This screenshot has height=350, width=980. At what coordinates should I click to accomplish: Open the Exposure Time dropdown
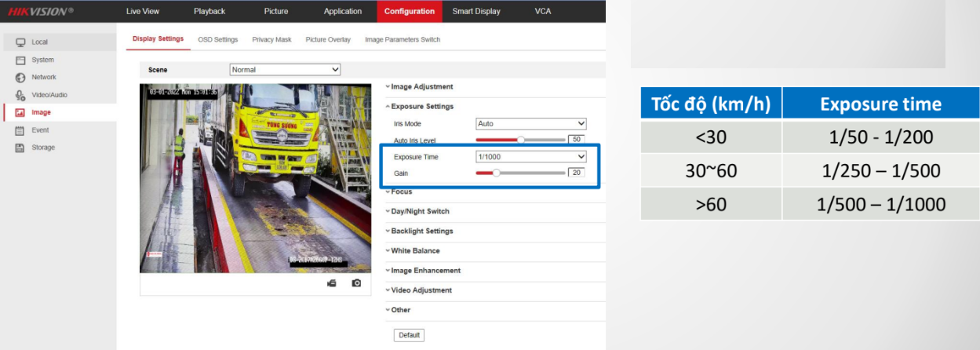(x=531, y=157)
